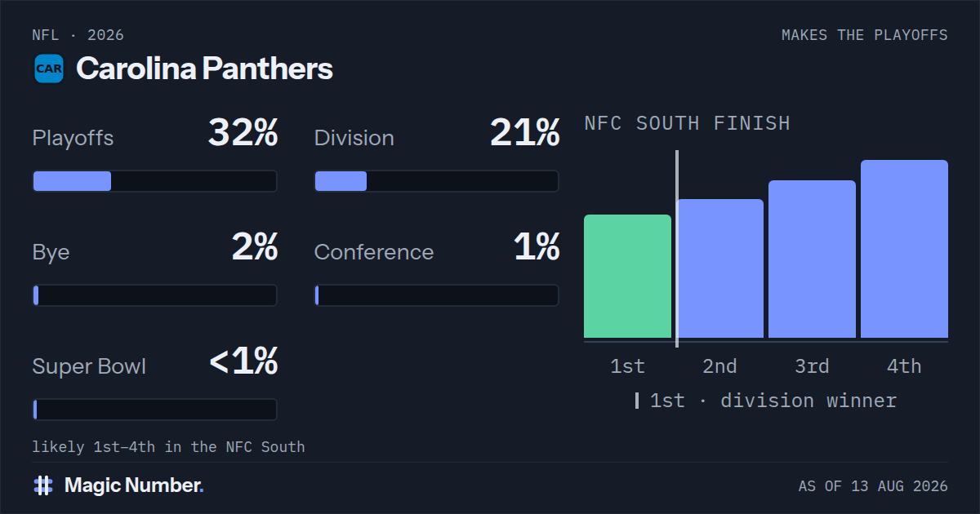Click the Conference probability progress bar
Image resolution: width=980 pixels, height=514 pixels.
pyautogui.click(x=437, y=295)
